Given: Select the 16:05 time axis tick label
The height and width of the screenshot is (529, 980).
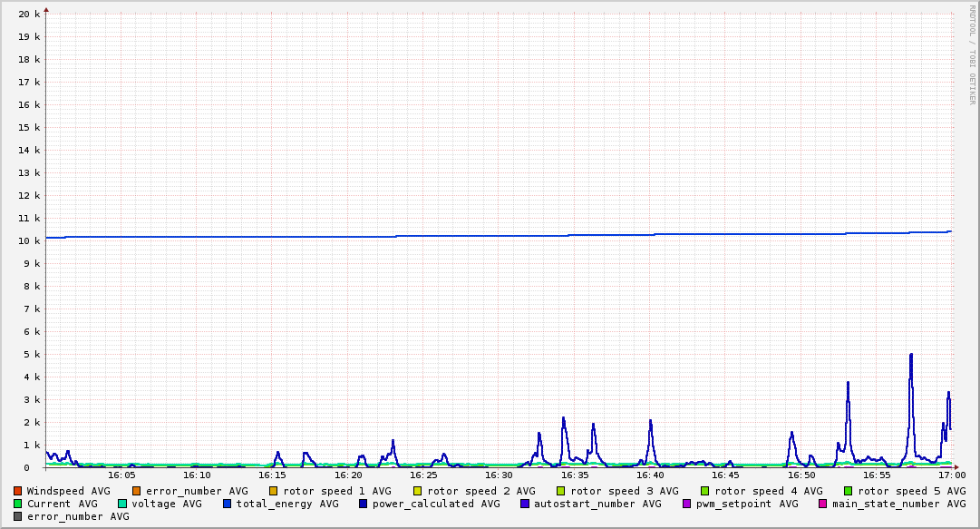Looking at the screenshot, I should click(121, 475).
